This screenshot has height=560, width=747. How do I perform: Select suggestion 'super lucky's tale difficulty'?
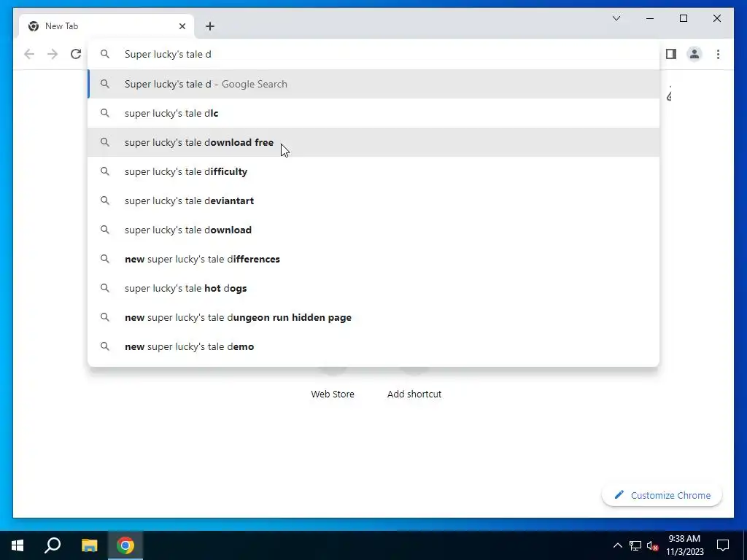pyautogui.click(x=374, y=171)
